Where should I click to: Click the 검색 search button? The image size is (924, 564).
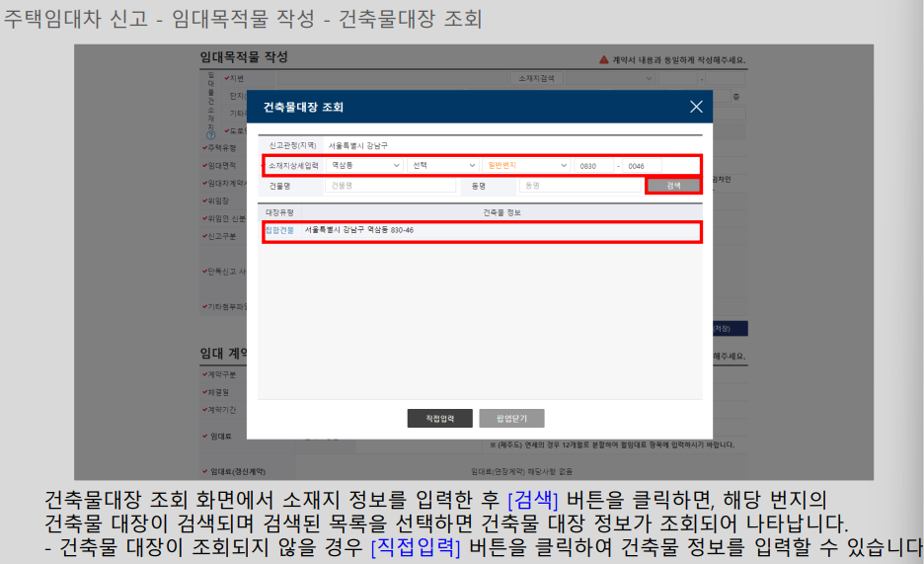673,186
